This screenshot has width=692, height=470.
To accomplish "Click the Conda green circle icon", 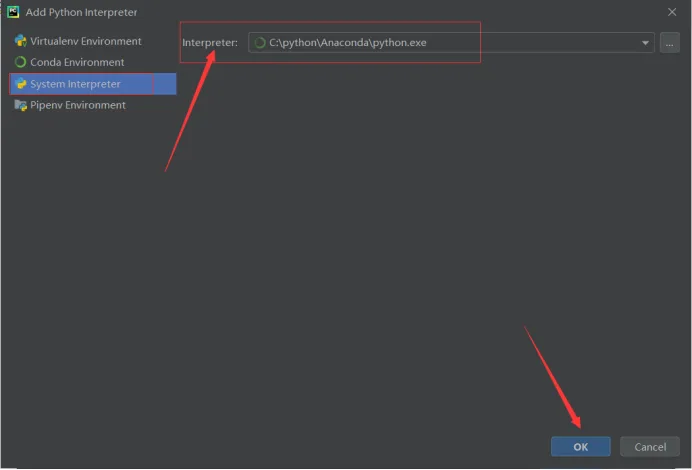I will coord(20,62).
